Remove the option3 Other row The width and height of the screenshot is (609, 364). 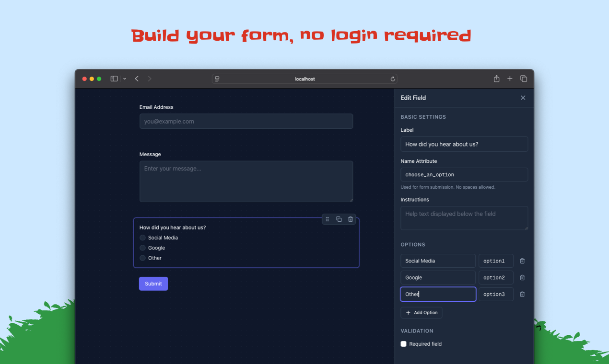(522, 294)
